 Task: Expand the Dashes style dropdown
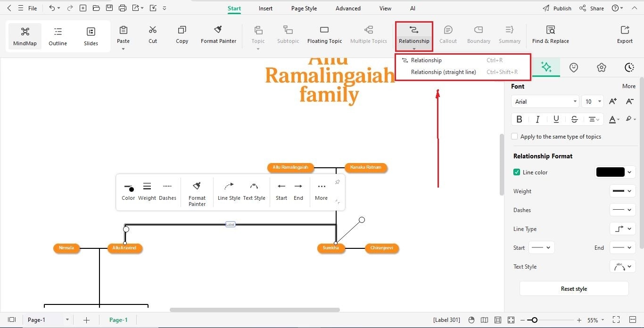(x=623, y=210)
